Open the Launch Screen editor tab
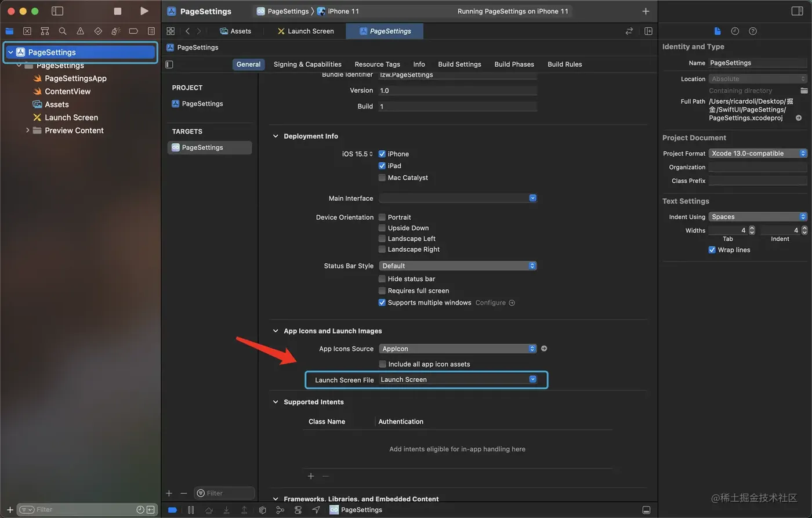 tap(306, 31)
